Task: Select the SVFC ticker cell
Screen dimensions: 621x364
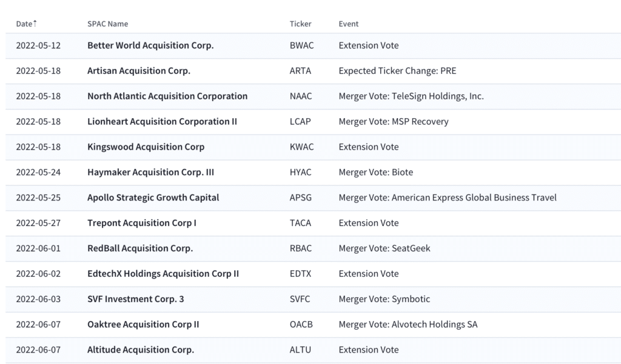Action: tap(300, 299)
